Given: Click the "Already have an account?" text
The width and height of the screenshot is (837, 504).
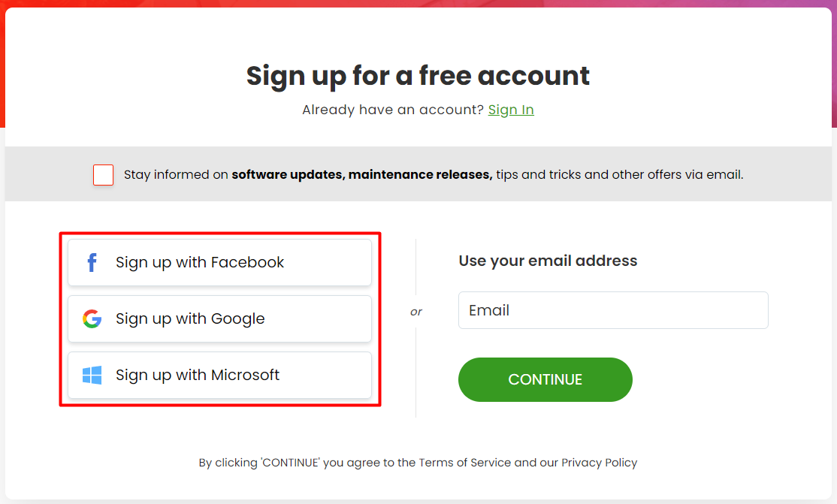Looking at the screenshot, I should (x=393, y=110).
